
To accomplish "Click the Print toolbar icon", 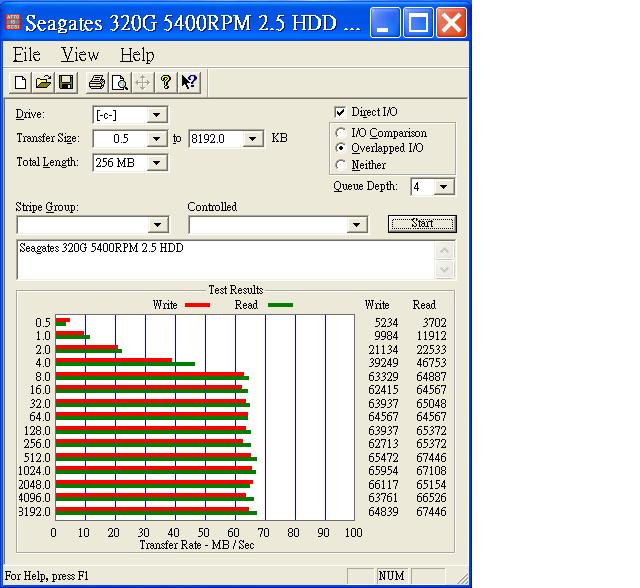I will [97, 82].
